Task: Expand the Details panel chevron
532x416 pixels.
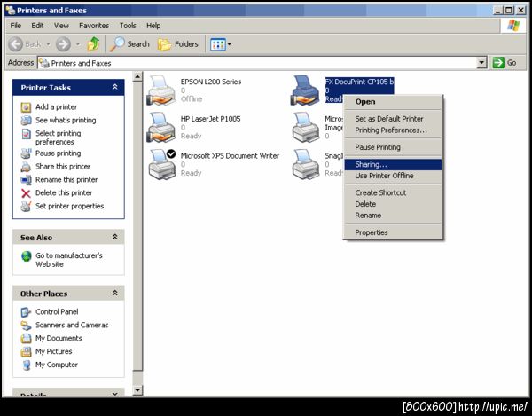Action: coord(115,394)
